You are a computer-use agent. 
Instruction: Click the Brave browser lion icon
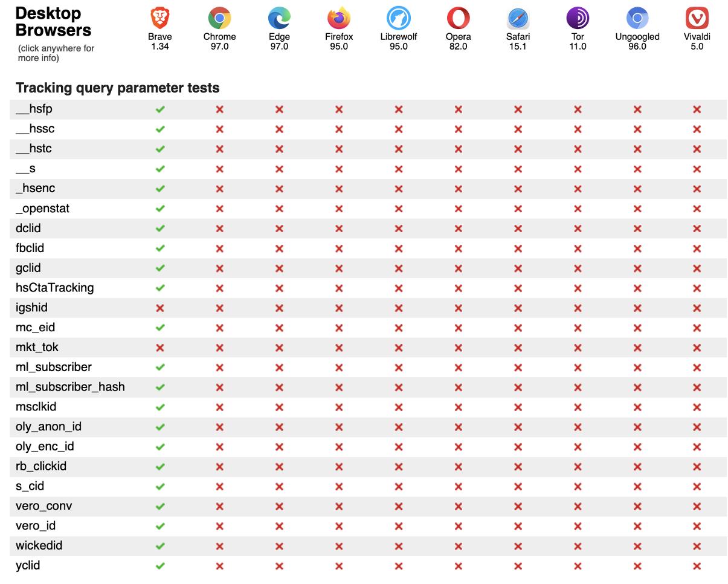[159, 18]
